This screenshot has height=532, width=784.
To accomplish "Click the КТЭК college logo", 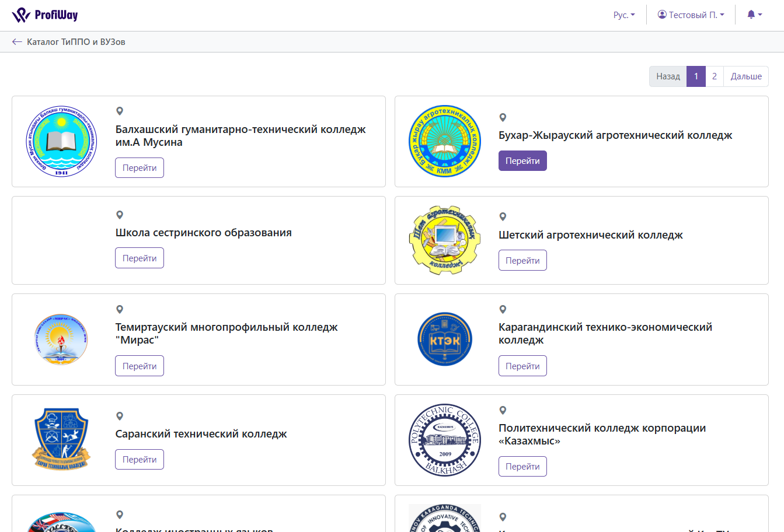I will [x=445, y=339].
